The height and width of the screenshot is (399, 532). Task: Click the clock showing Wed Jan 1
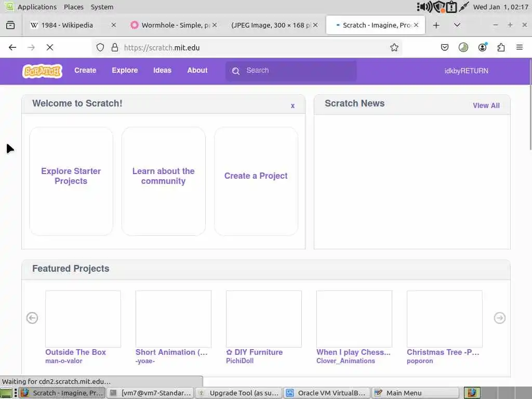500,7
